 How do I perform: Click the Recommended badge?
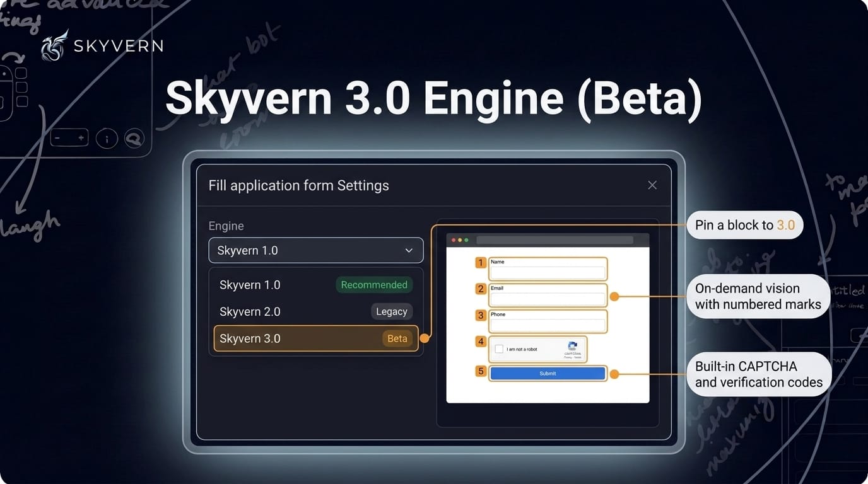374,285
